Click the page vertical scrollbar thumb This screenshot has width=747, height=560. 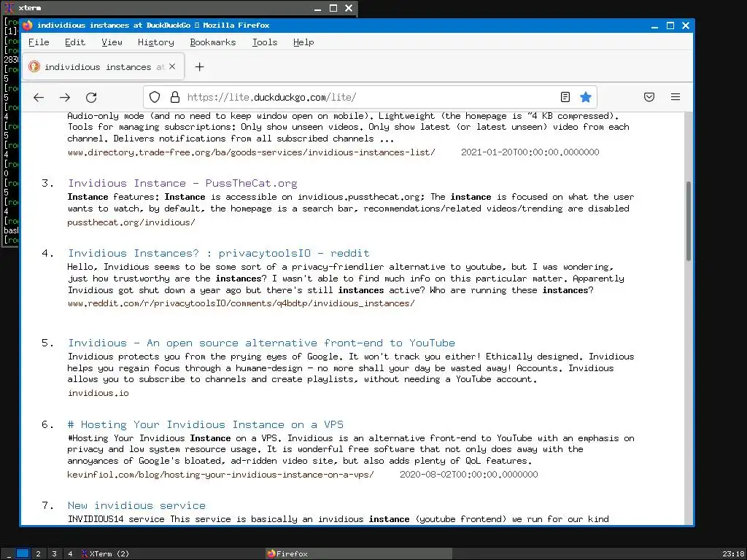(689, 221)
